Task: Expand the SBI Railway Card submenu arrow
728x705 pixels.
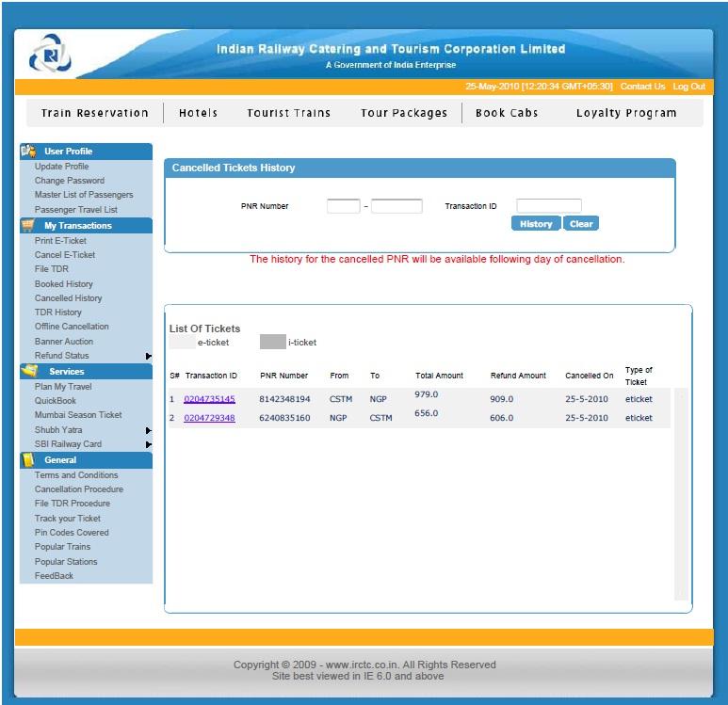Action: (x=148, y=444)
